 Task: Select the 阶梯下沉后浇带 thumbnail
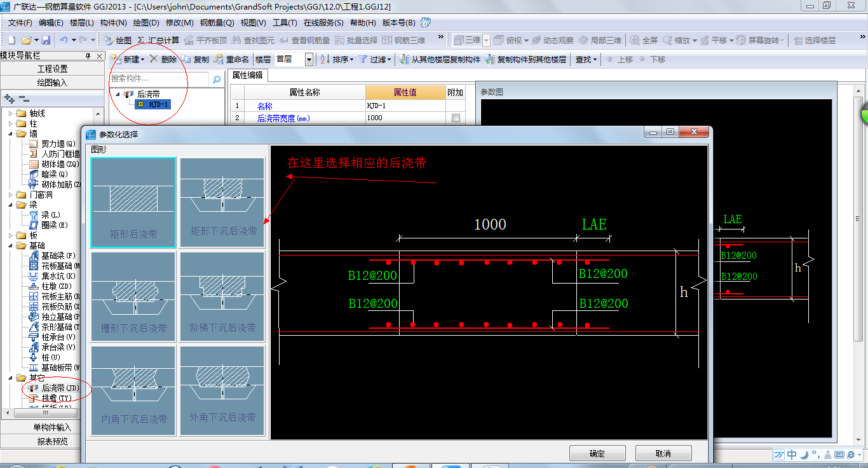(x=222, y=296)
